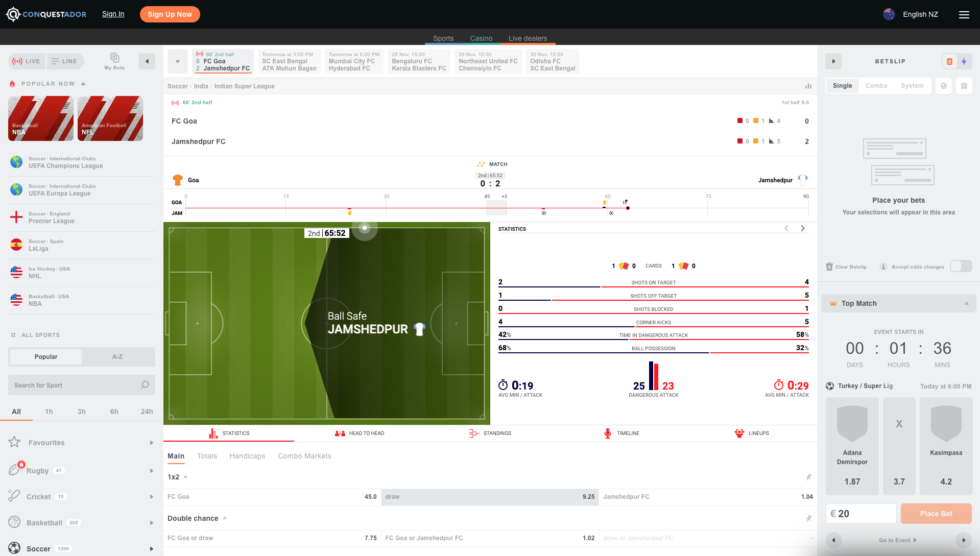
Task: Click the Jamshedpur goal marker near minute 60
Action: (611, 213)
